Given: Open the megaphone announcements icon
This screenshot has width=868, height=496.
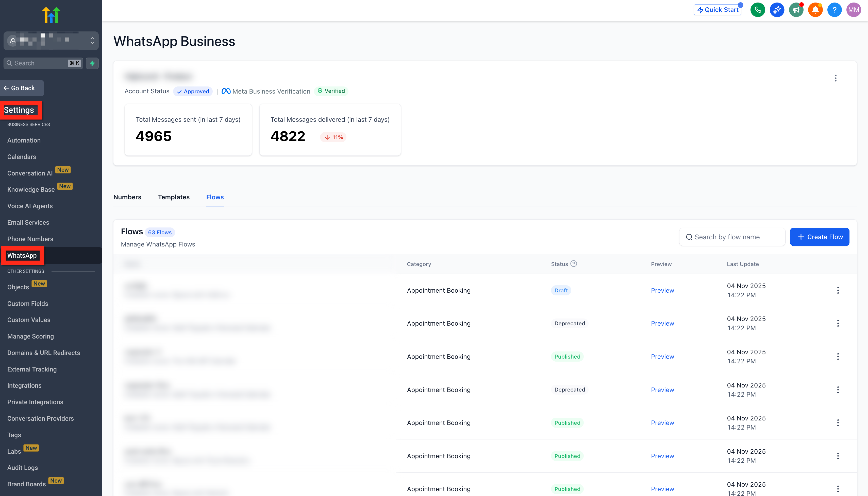Looking at the screenshot, I should [796, 10].
